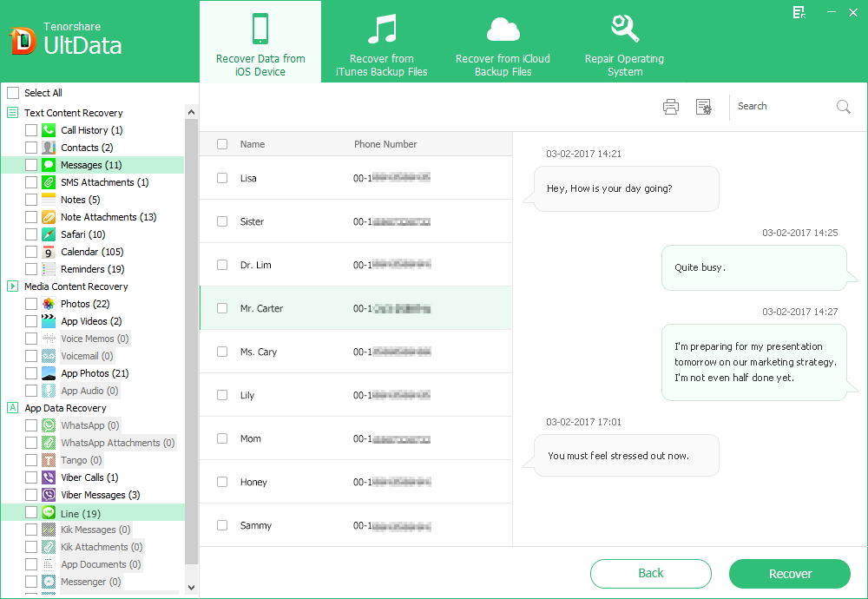The image size is (868, 599).
Task: Open the Reminders (19) category
Action: [93, 269]
